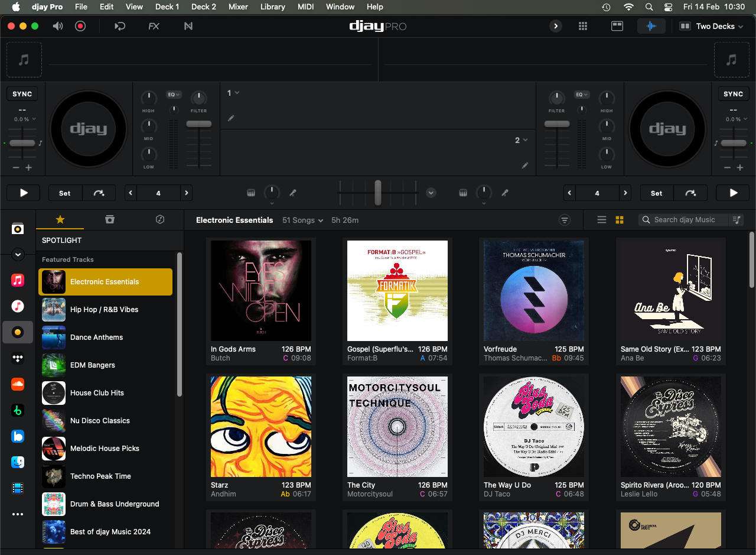This screenshot has width=756, height=555.
Task: Click the crossfader handle
Action: pyautogui.click(x=378, y=193)
